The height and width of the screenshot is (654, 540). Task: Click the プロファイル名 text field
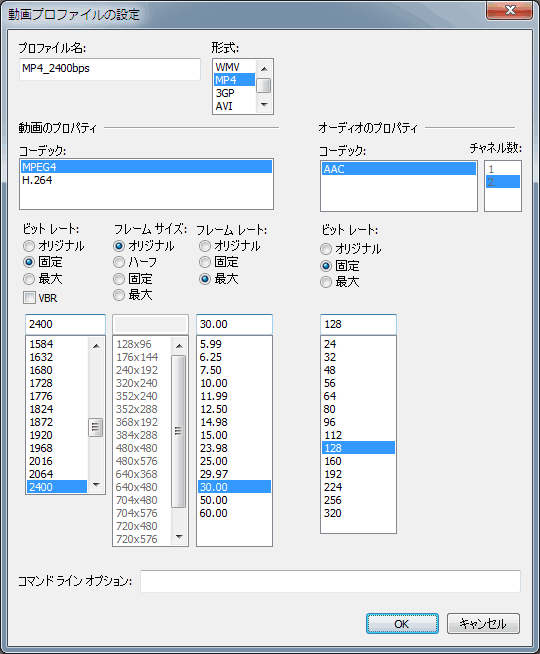(x=110, y=69)
